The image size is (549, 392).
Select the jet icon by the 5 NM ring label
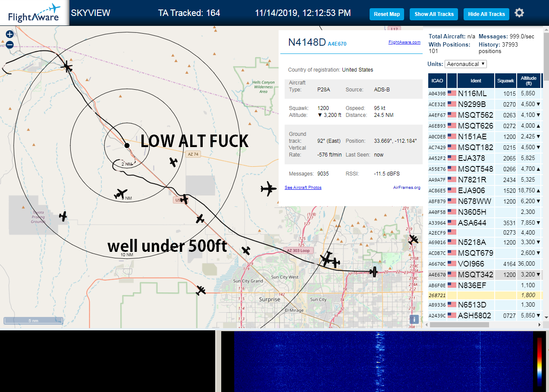(121, 194)
